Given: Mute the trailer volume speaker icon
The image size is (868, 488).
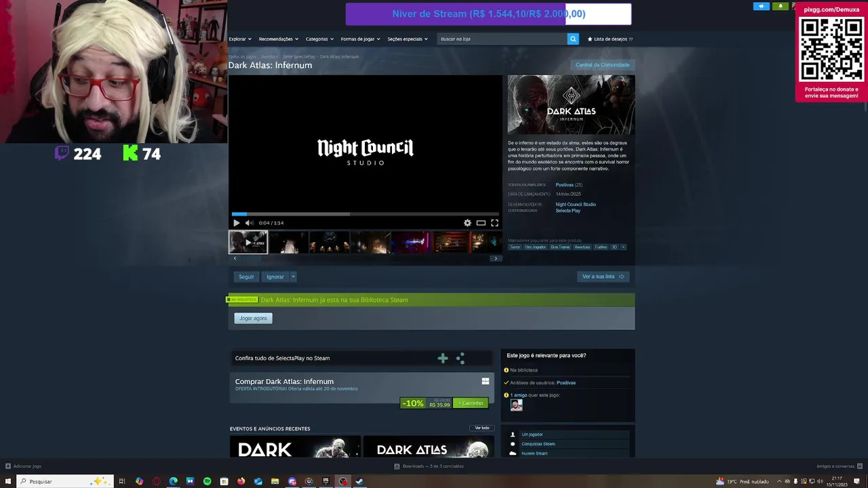Looking at the screenshot, I should pos(249,223).
